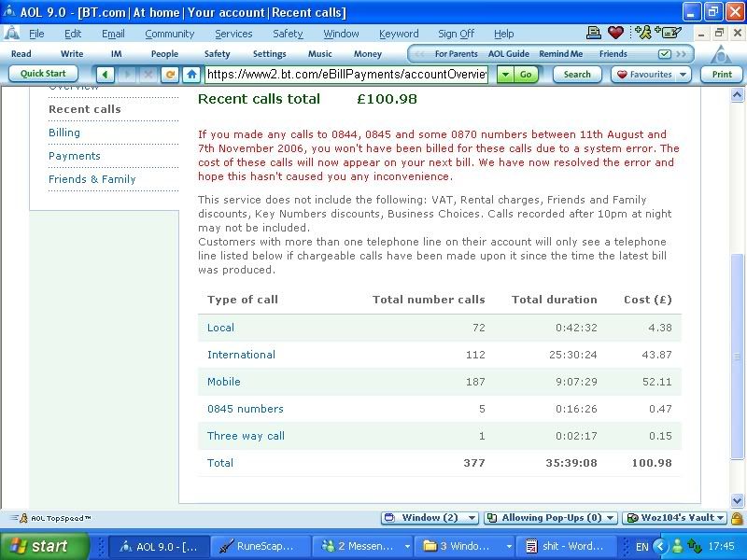The image size is (747, 560).
Task: Click the AOL triangle logo at top right
Action: (721, 56)
